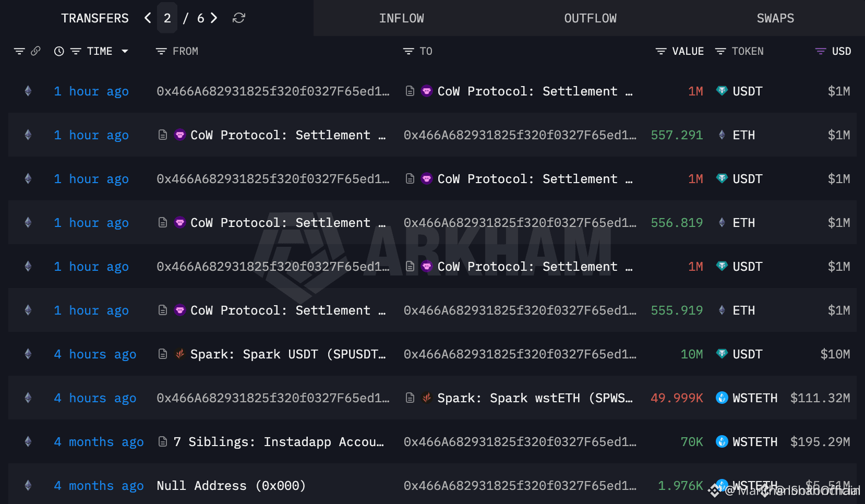
Task: Open 7 Siblings Instadapp Account entity
Action: [x=279, y=442]
